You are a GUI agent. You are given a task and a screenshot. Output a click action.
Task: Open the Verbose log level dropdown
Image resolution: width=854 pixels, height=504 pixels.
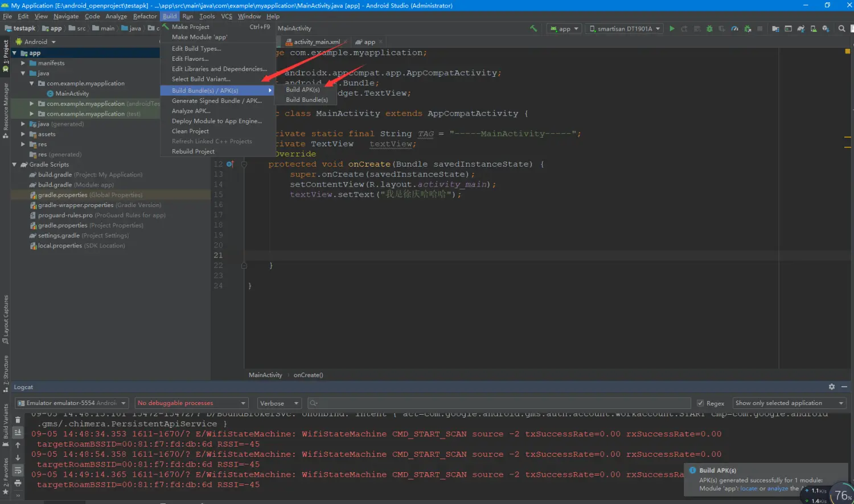click(x=280, y=403)
